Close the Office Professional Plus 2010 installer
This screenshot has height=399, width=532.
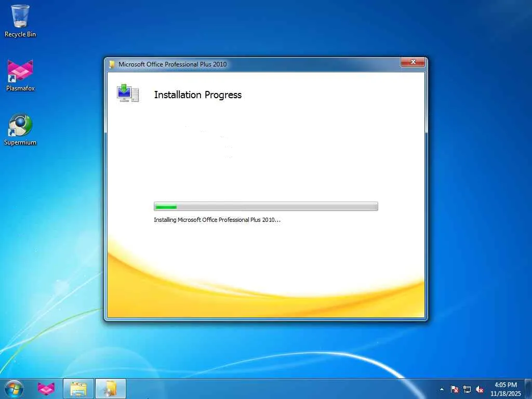click(413, 62)
